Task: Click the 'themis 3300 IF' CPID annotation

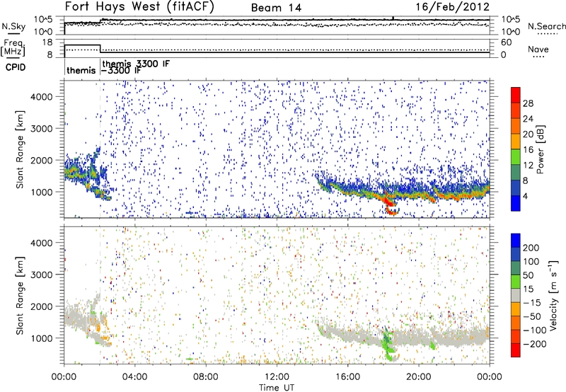Action: (136, 64)
